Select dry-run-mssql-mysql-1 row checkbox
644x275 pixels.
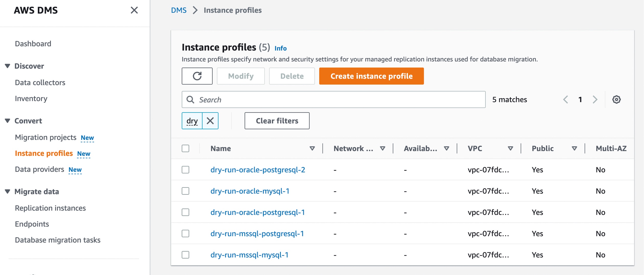click(x=185, y=255)
